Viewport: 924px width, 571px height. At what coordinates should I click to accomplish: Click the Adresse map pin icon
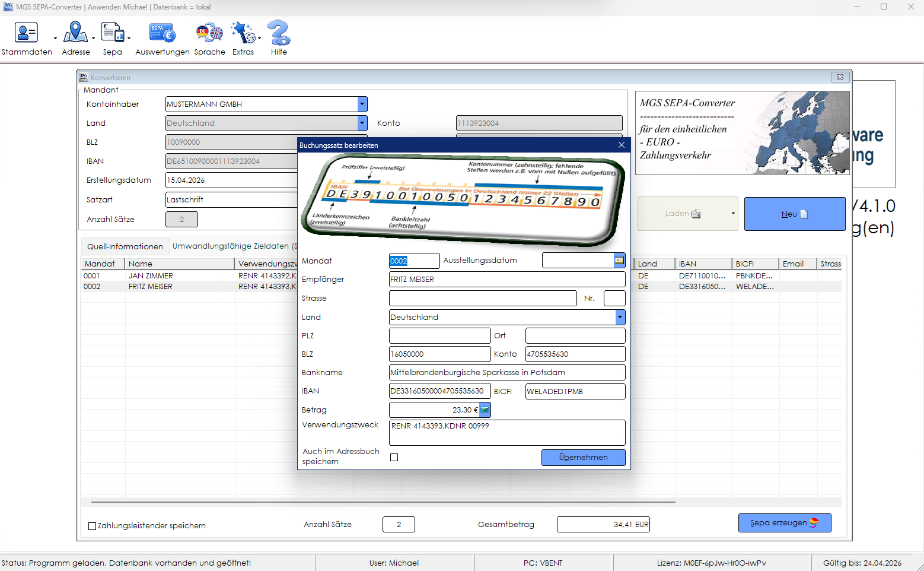coord(75,32)
